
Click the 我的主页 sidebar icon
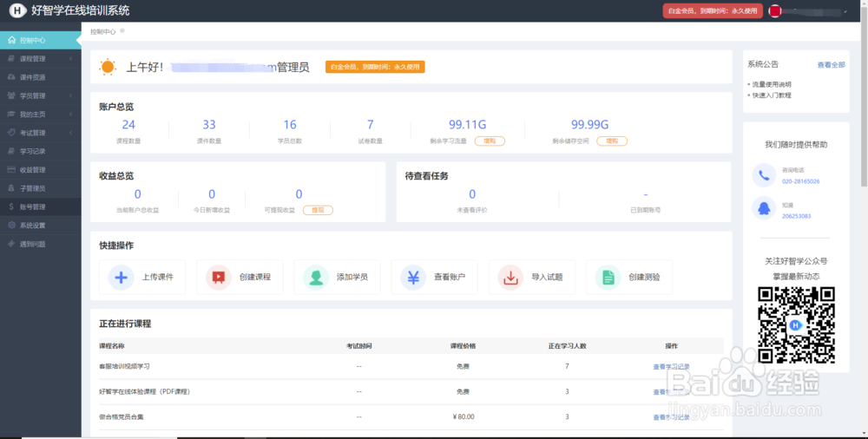[x=11, y=114]
